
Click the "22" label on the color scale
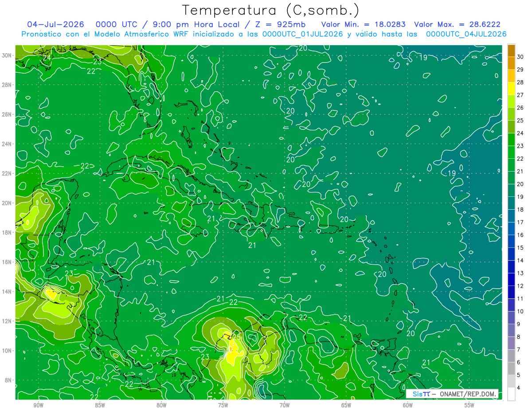(x=520, y=159)
